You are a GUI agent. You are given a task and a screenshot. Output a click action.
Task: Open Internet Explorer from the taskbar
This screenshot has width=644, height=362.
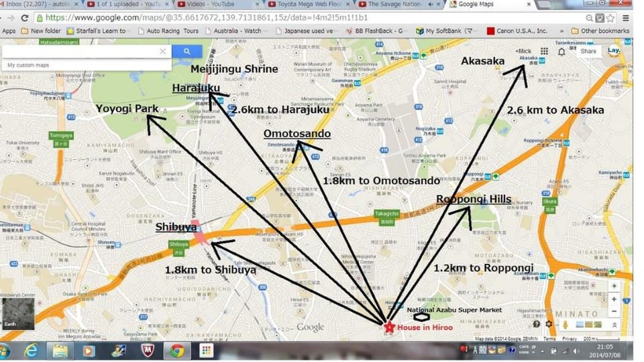[32, 351]
